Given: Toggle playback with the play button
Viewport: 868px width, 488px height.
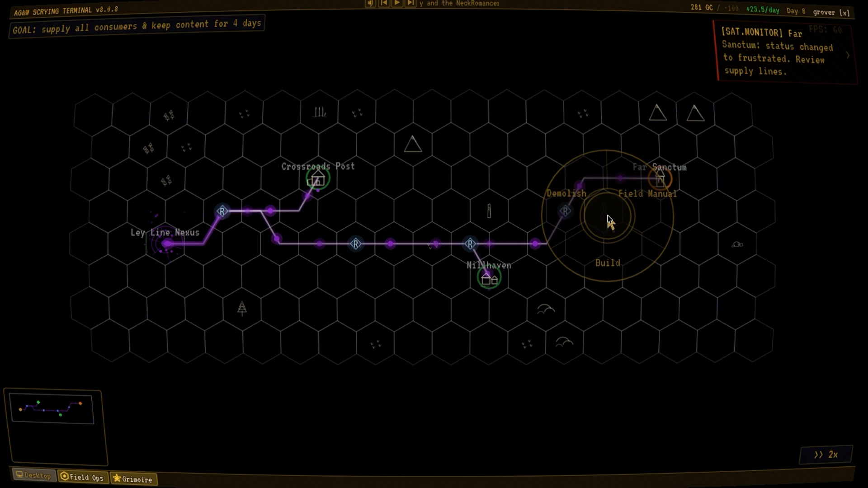Looking at the screenshot, I should tap(397, 3).
